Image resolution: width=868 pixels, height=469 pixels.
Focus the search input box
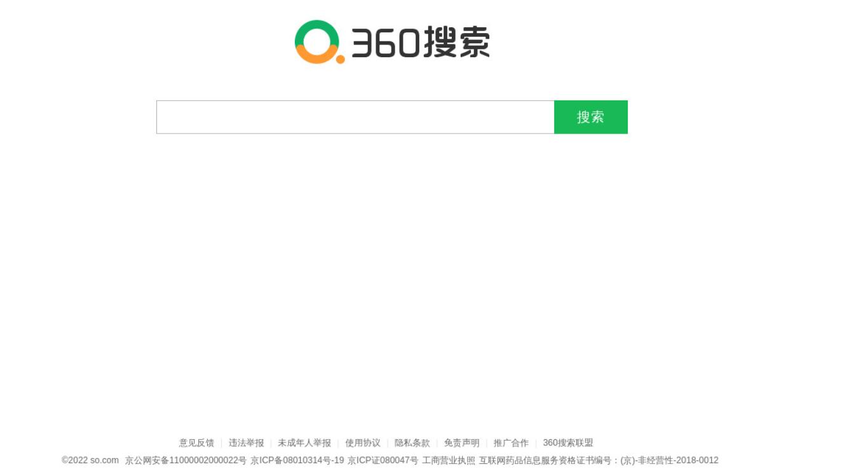pyautogui.click(x=355, y=117)
